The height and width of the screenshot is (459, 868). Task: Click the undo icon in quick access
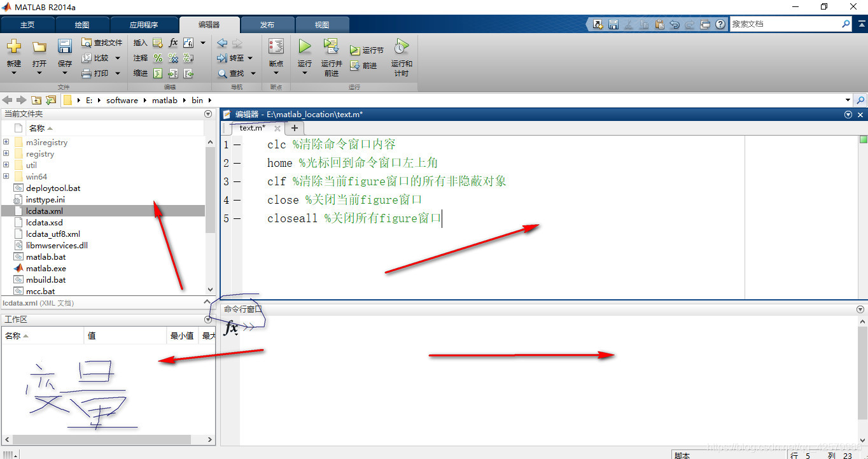click(x=675, y=24)
